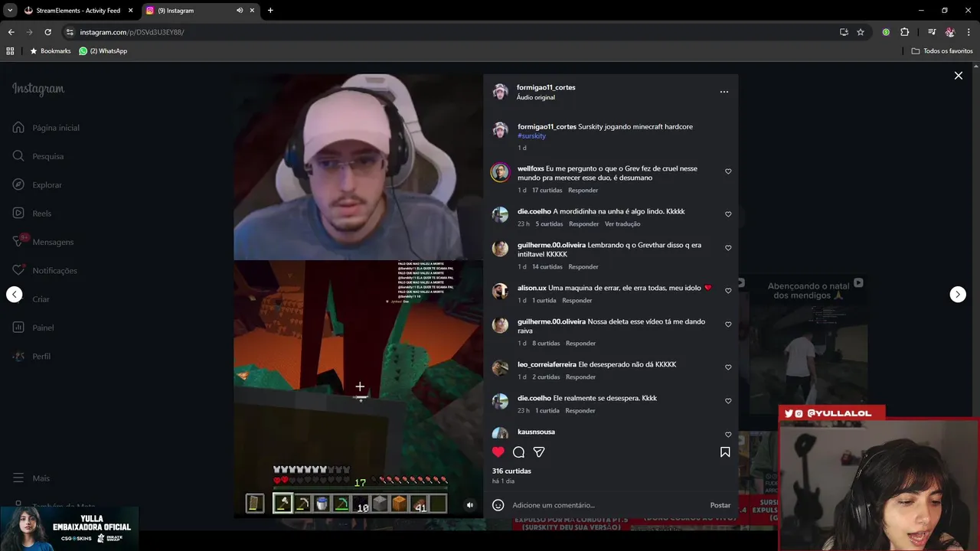Viewport: 980px width, 551px height.
Task: Reply to leo_correiaferreira comment
Action: [580, 377]
